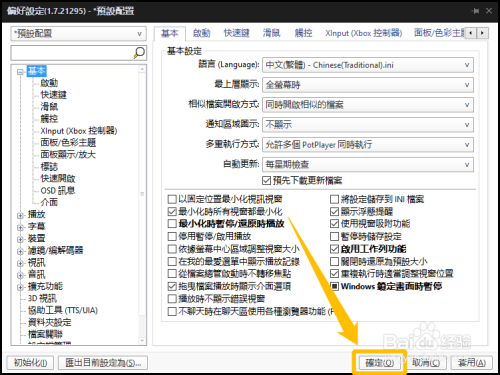
Task: Open the 多重執行方式 dropdown
Action: (368, 145)
